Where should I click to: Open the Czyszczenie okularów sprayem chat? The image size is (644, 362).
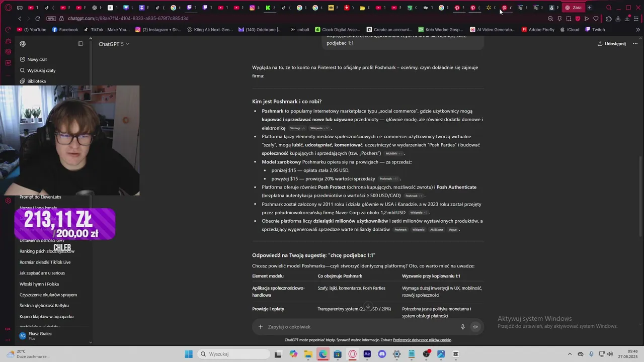(48, 295)
